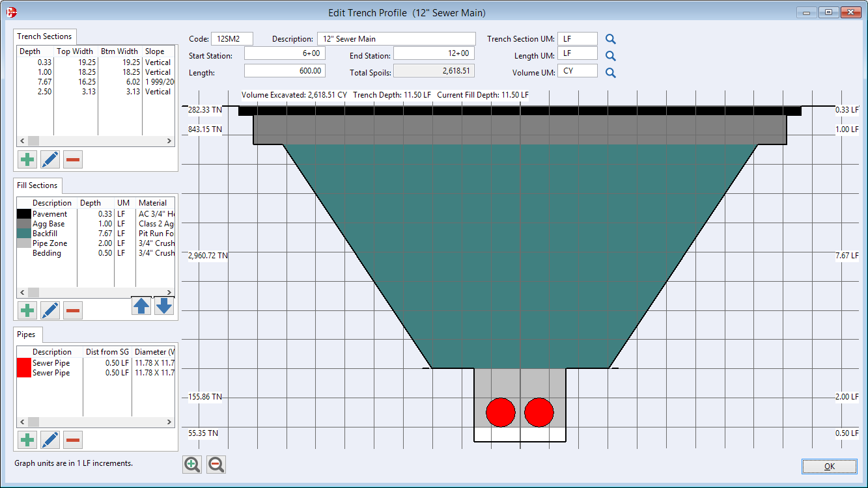Zoom out of the trench profile graph
This screenshot has height=488, width=868.
click(x=216, y=465)
